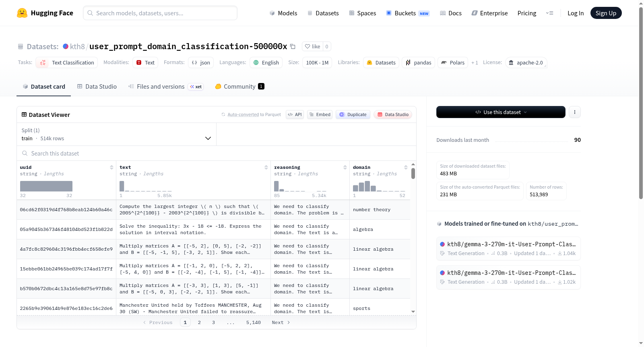Open the kth8 user profile link

pyautogui.click(x=77, y=46)
